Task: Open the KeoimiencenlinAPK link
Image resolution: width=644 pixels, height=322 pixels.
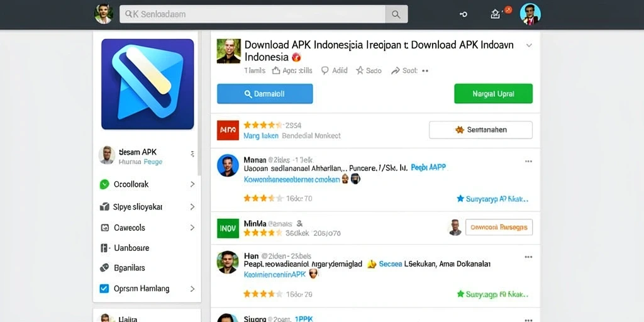Action: click(274, 274)
